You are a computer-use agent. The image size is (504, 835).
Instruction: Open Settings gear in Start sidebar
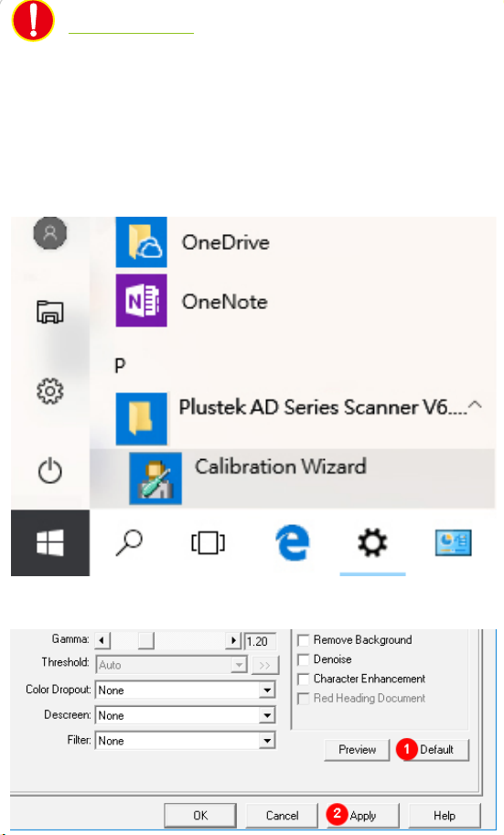pos(50,391)
